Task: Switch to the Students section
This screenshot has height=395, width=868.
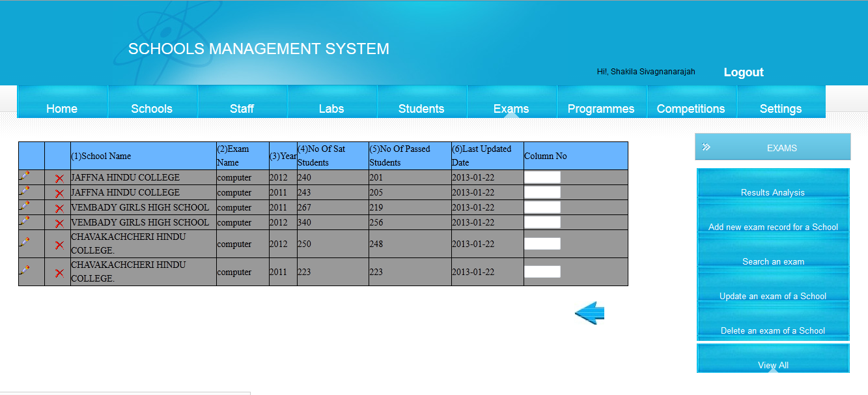Action: pos(421,108)
